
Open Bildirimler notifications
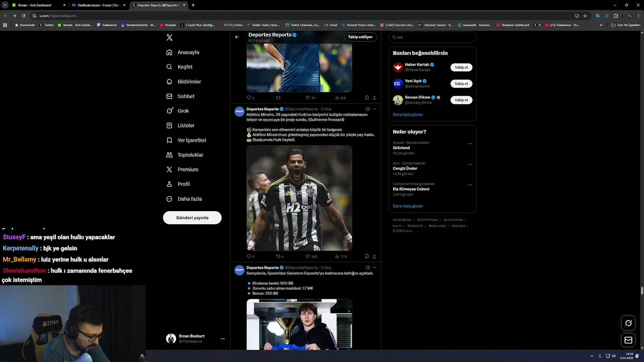coord(184,81)
